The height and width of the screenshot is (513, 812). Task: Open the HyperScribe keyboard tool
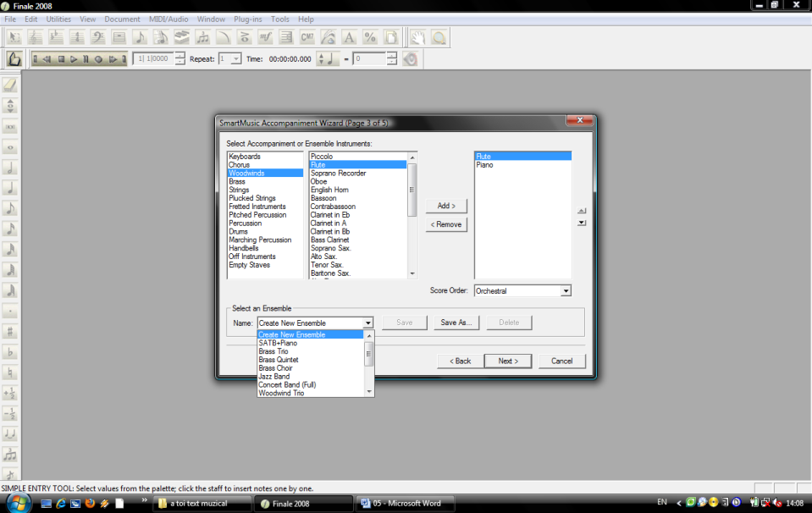tap(182, 37)
